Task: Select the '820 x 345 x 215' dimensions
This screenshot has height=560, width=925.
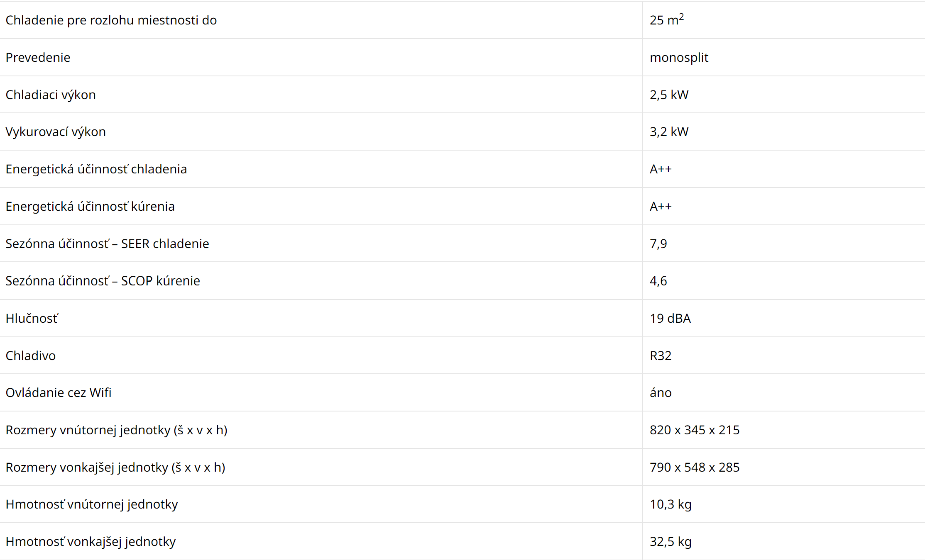Action: (695, 430)
